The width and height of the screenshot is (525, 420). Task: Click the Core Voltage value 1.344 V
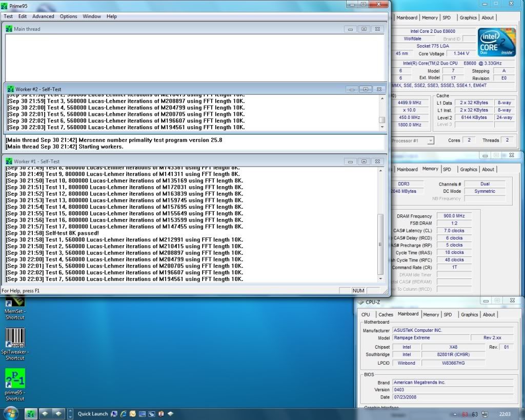461,53
